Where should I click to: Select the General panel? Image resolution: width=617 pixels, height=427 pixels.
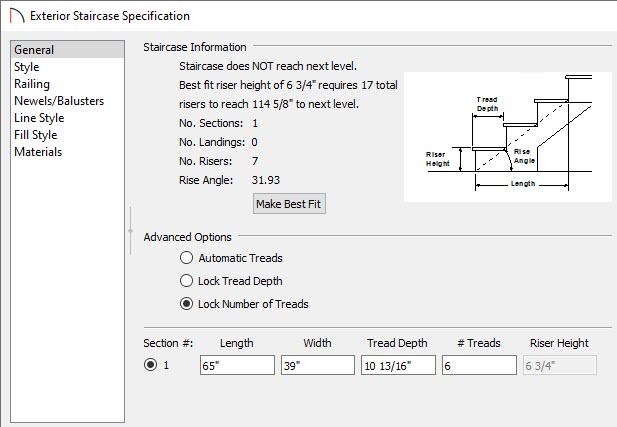(68, 50)
